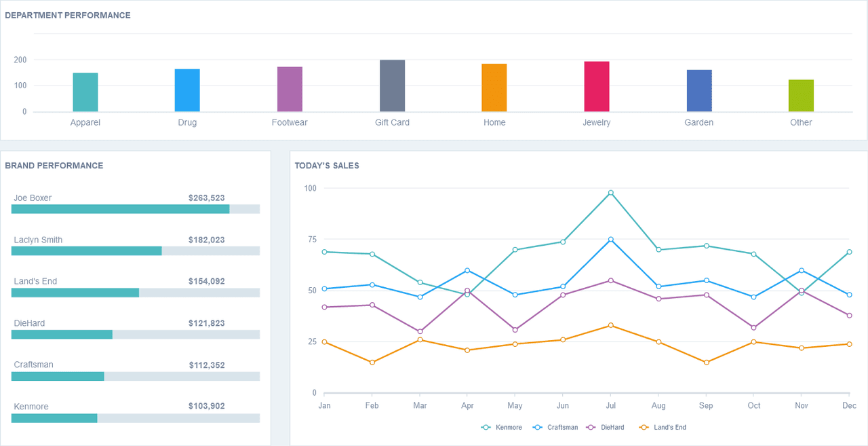Click the DieHard brand label
868x446 pixels.
tap(29, 323)
